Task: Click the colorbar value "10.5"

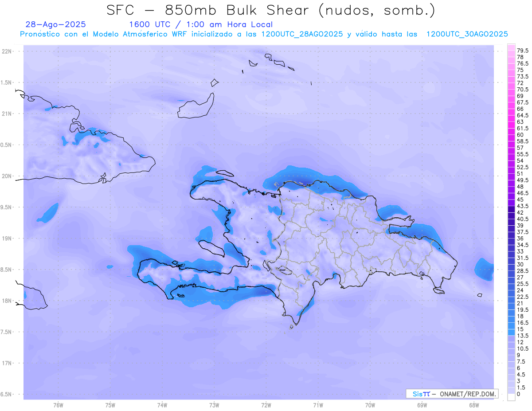Action: point(523,348)
